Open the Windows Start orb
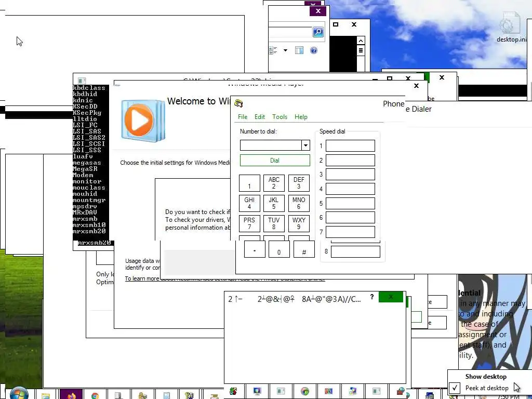532x399 pixels. [x=19, y=394]
